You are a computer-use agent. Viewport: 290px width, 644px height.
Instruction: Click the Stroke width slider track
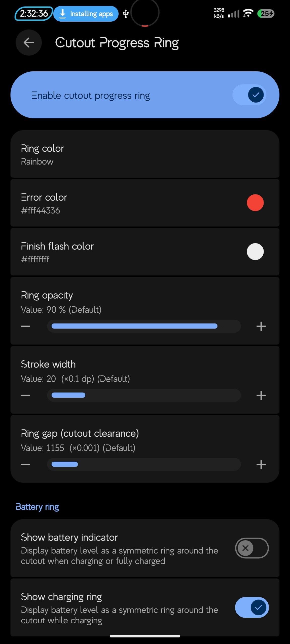pos(144,395)
